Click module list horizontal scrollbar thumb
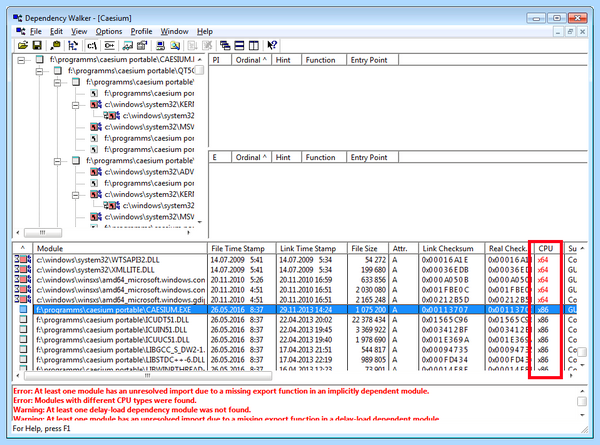This screenshot has width=600, height=445. coord(148,376)
